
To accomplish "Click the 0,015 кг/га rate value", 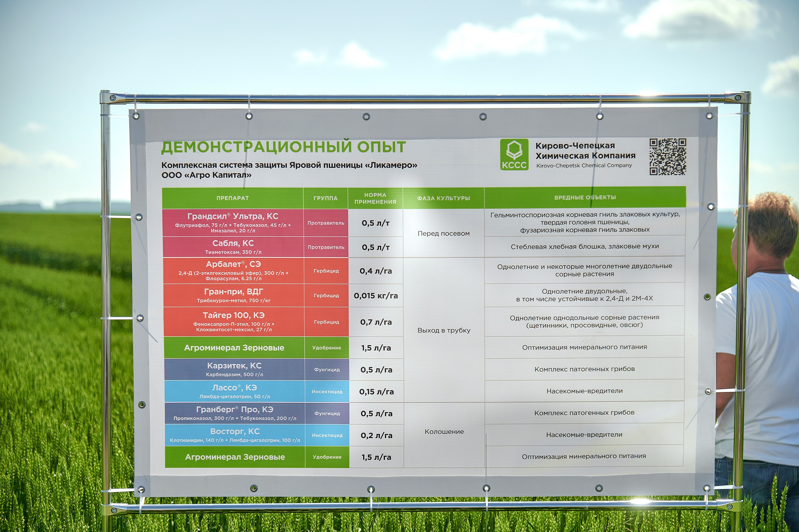I will coord(375,296).
